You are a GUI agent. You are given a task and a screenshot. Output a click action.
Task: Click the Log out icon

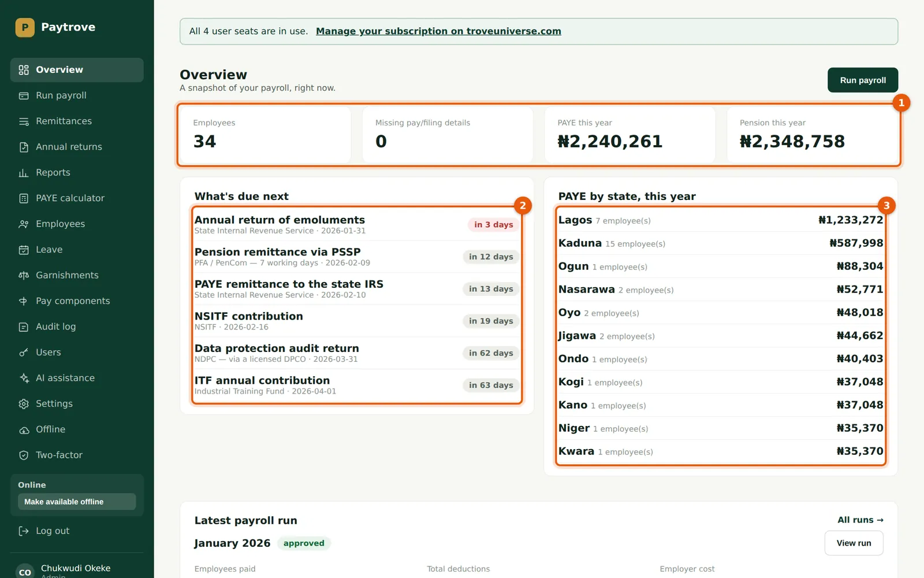point(24,531)
